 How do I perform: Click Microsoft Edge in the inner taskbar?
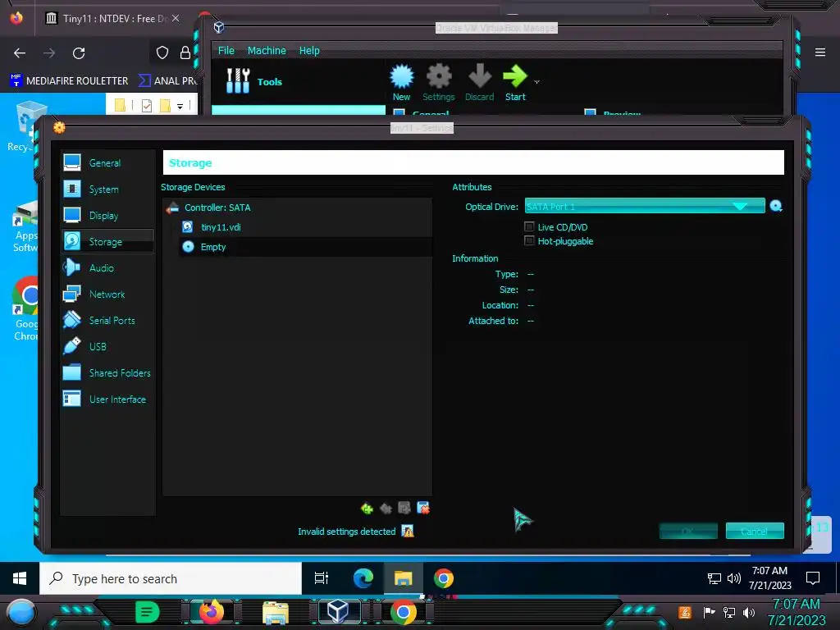click(363, 578)
